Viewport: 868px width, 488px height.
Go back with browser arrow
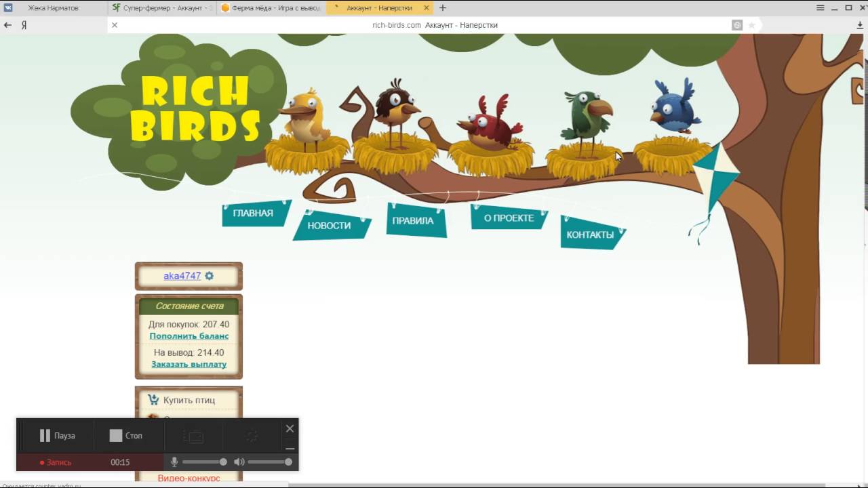point(7,25)
